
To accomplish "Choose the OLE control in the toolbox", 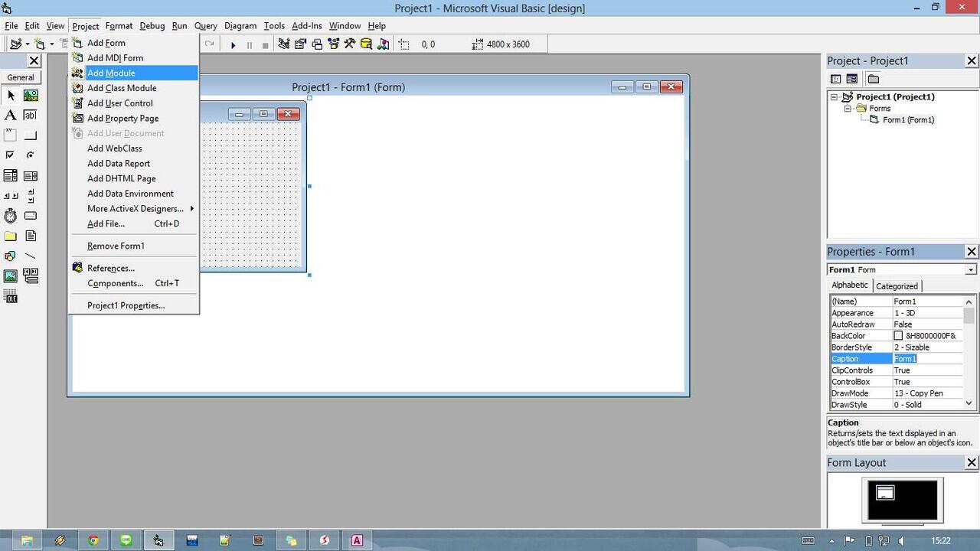I will click(11, 297).
